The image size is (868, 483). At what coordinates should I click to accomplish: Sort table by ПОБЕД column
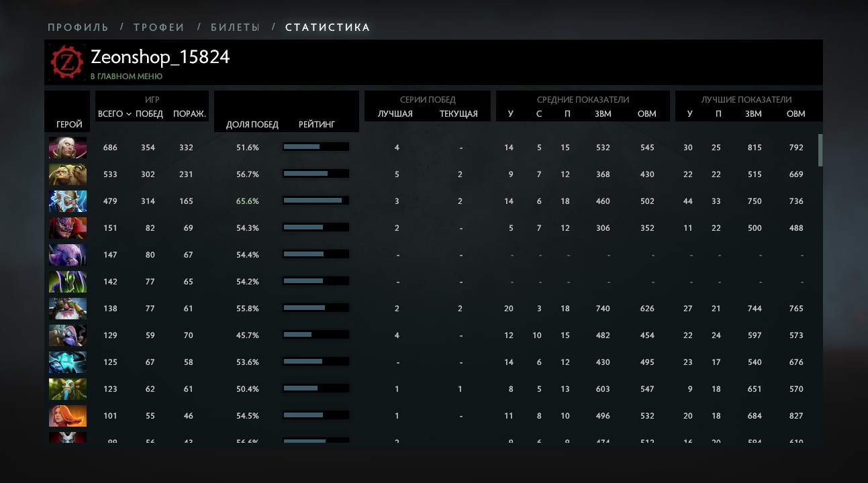[x=149, y=114]
